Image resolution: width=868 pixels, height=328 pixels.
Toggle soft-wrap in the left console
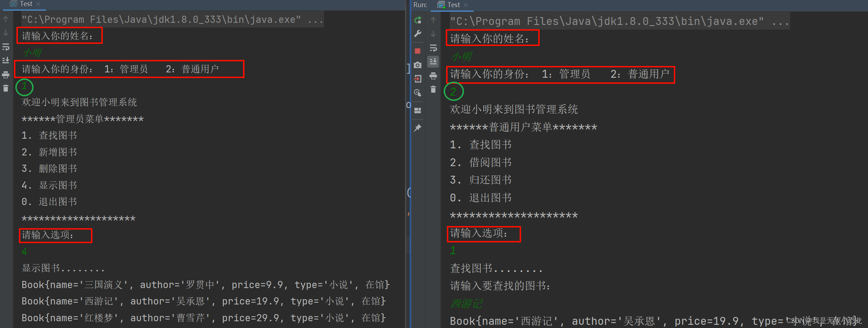pyautogui.click(x=6, y=47)
